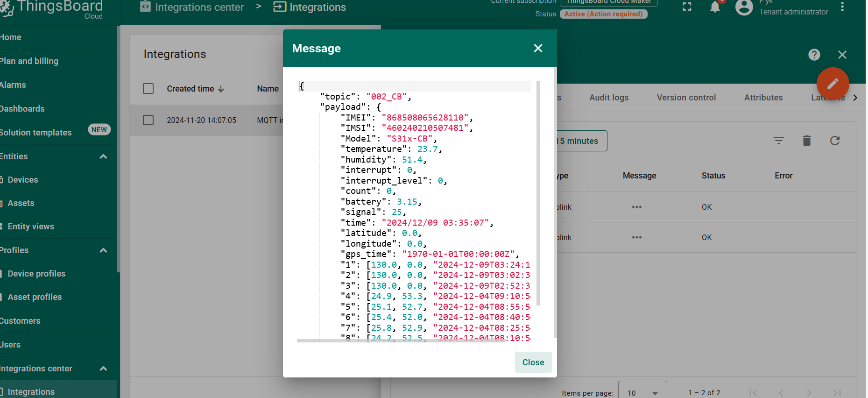Show message for second OK event
The height and width of the screenshot is (398, 868).
[x=637, y=237]
